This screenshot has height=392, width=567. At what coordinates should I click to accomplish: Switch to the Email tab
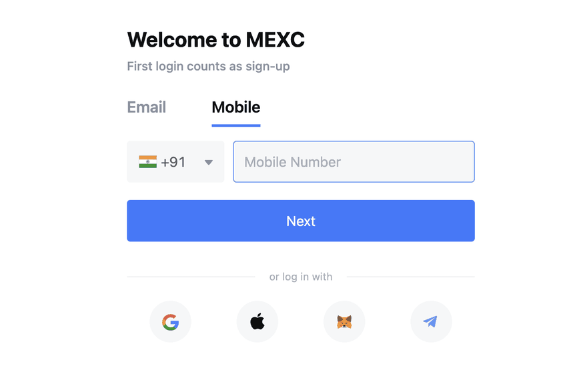(x=147, y=107)
